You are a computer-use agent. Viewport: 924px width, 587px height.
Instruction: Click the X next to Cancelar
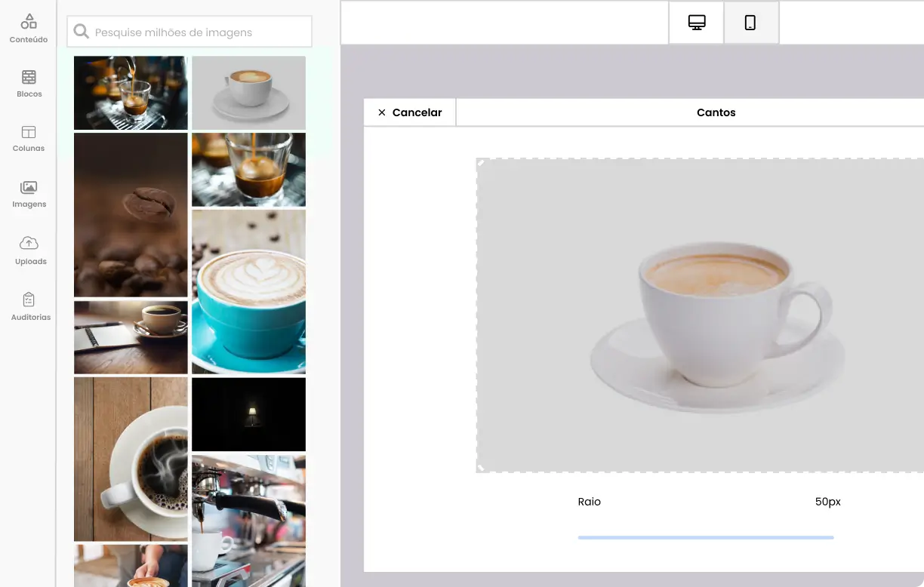382,112
